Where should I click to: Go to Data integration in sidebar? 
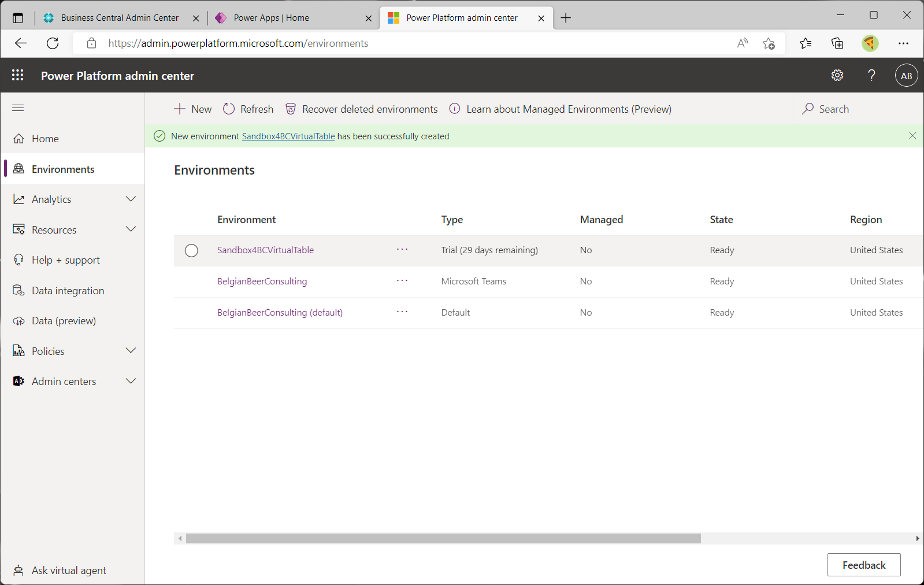[x=68, y=291]
